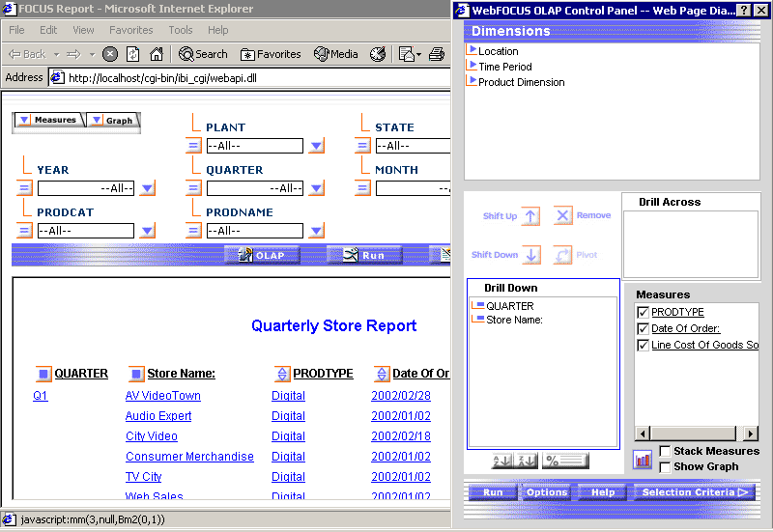Expand the Location dimension
This screenshot has height=532, width=773.
tap(472, 50)
